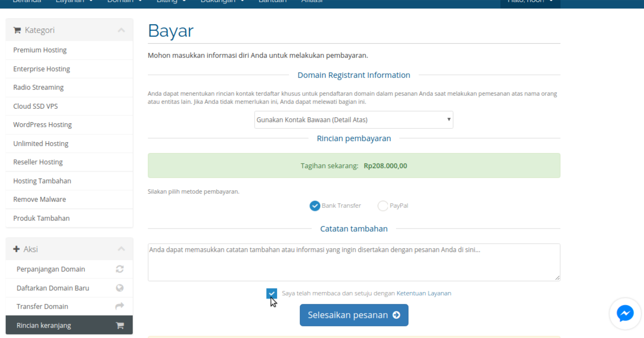Collapse the Kategori panel chevron
The image size is (644, 338).
[121, 30]
